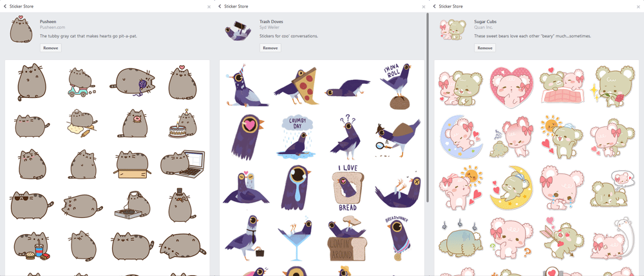Select Pusheen on laptop sticker
This screenshot has height=276, width=644.
182,163
